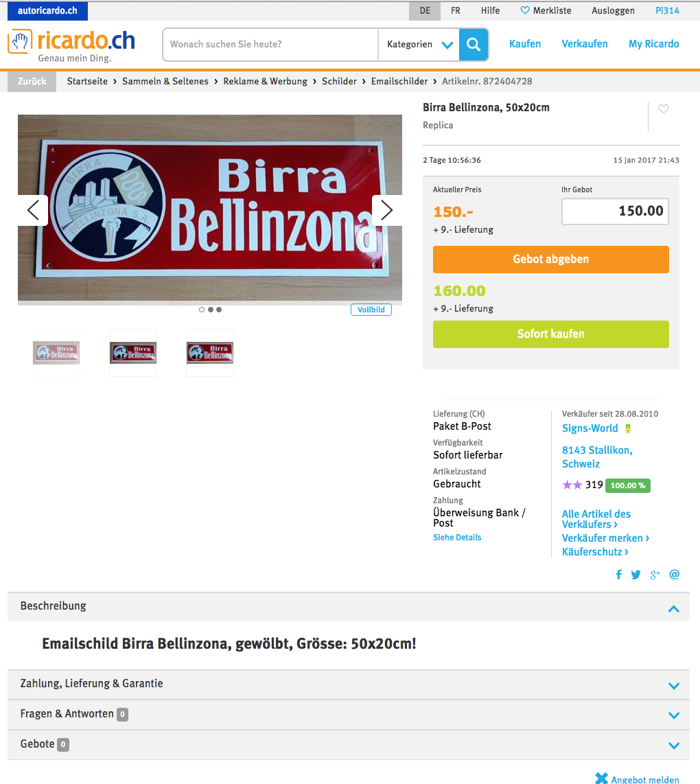Open My Ricardo menu
The image size is (700, 784).
tap(653, 44)
